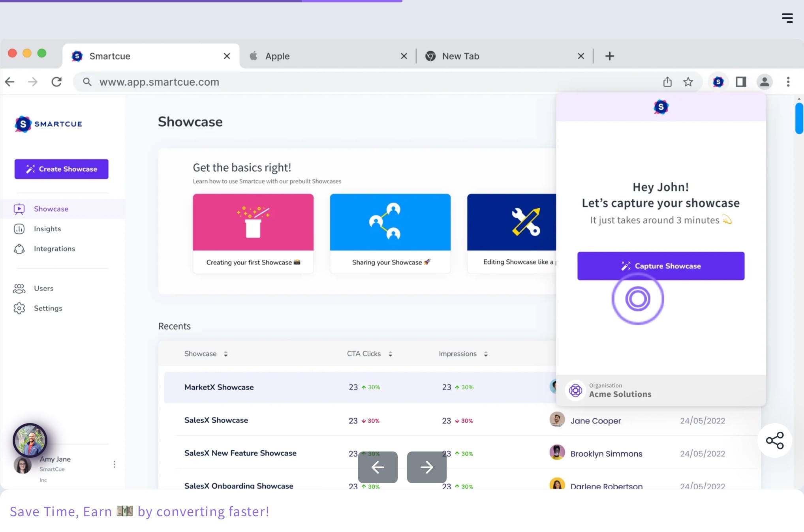
Task: Sort the Impressions column
Action: pos(463,353)
